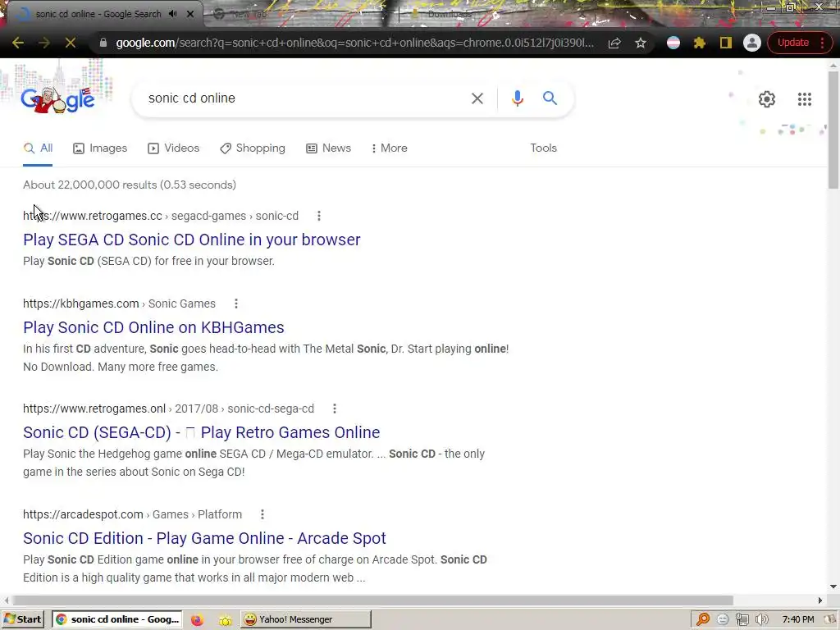840x630 pixels.
Task: Open the volume tray icon
Action: coord(762,620)
